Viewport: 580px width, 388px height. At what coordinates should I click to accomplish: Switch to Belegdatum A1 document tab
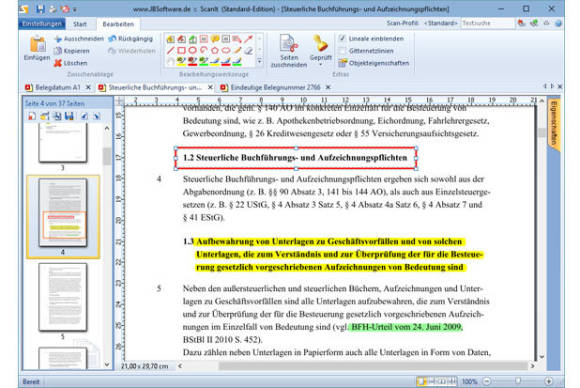tap(57, 88)
